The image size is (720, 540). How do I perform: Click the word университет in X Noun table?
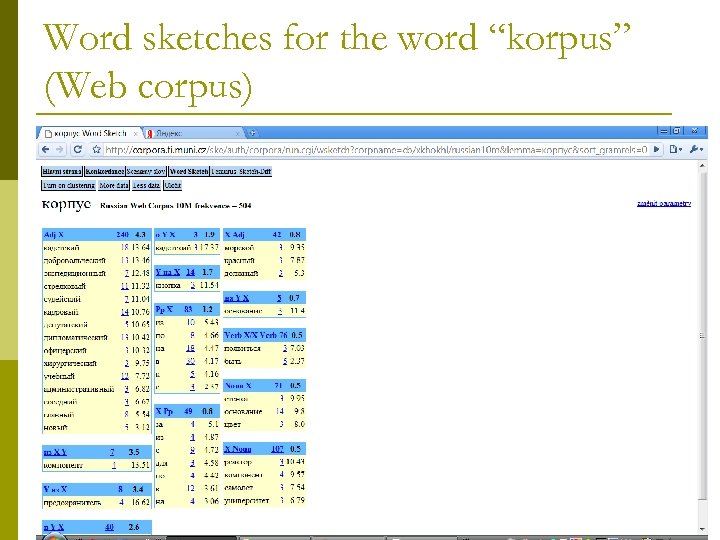(247, 501)
